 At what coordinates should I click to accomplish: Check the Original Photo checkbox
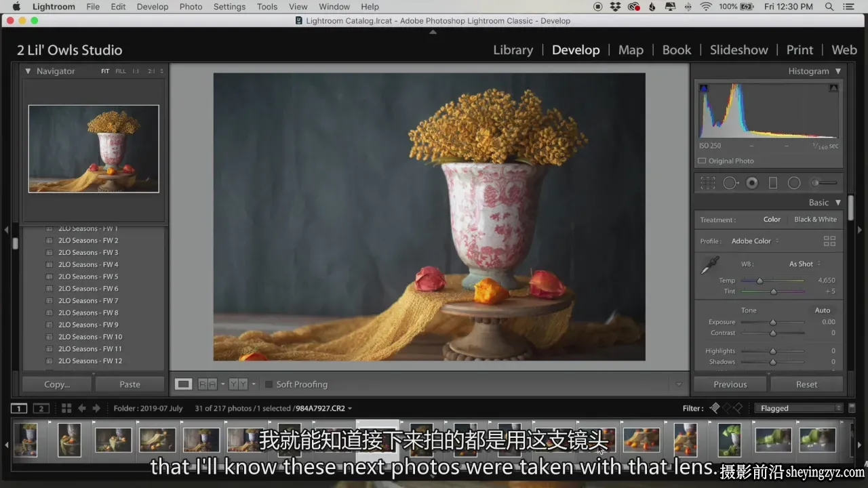click(x=702, y=161)
